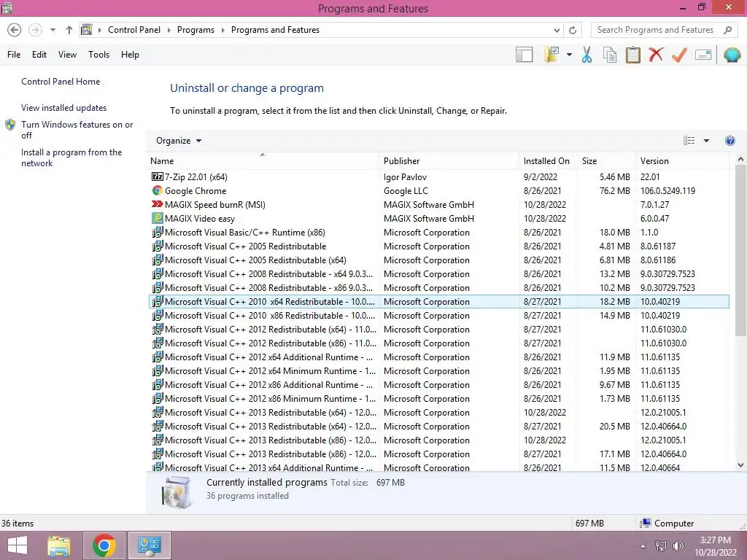Open the Organize dropdown
747x560 pixels.
coord(179,141)
